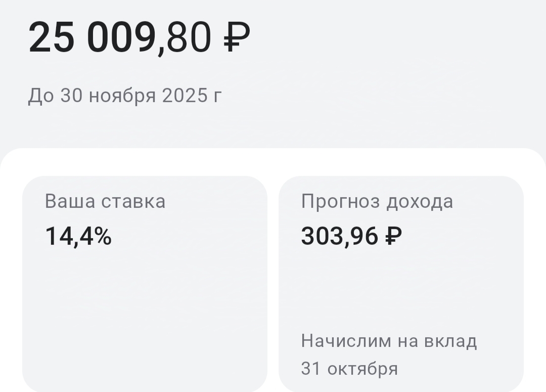The width and height of the screenshot is (546, 392).
Task: Tap the 14,4% interest rate value
Action: click(x=78, y=236)
